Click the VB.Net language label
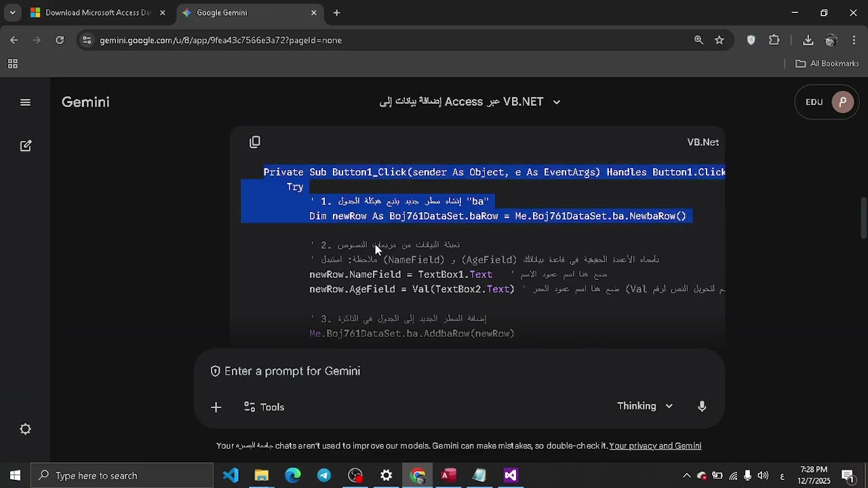Screen dimensions: 868x488 (x=703, y=142)
